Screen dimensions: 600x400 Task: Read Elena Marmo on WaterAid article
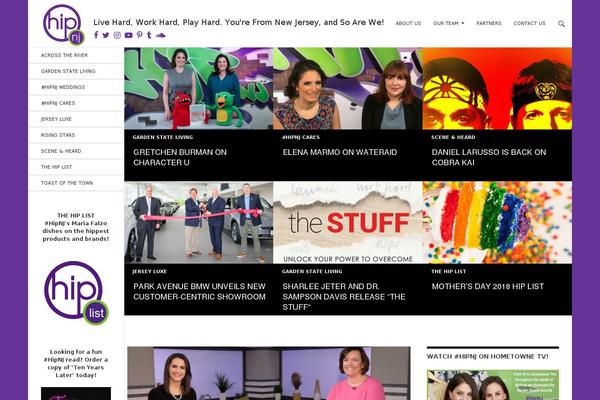point(340,152)
